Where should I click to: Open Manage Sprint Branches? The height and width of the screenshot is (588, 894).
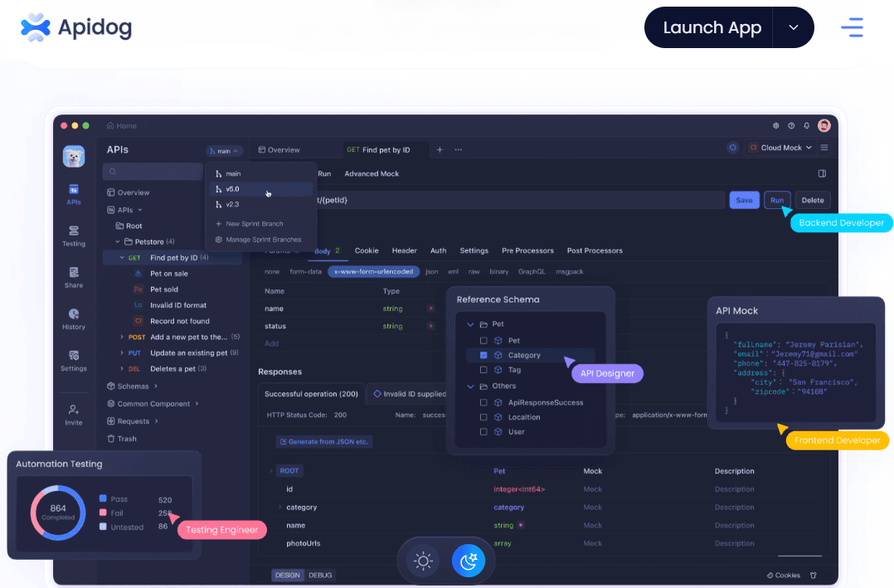tap(258, 240)
